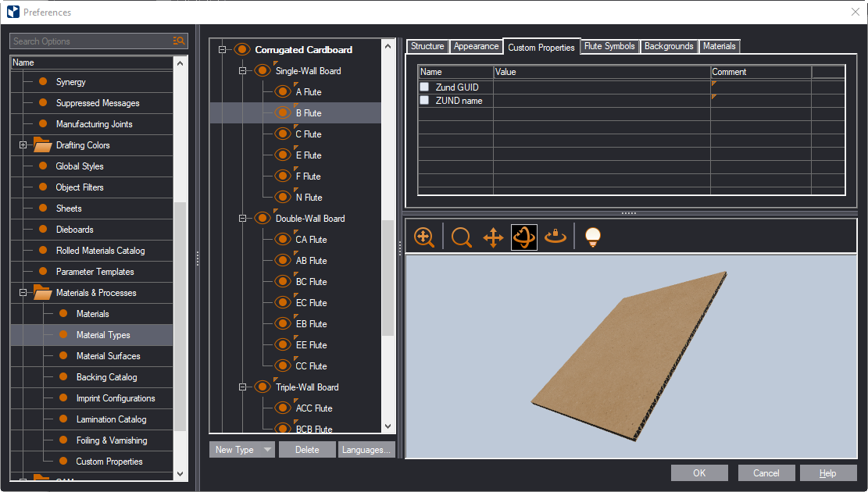Click the Delete button

coord(307,450)
